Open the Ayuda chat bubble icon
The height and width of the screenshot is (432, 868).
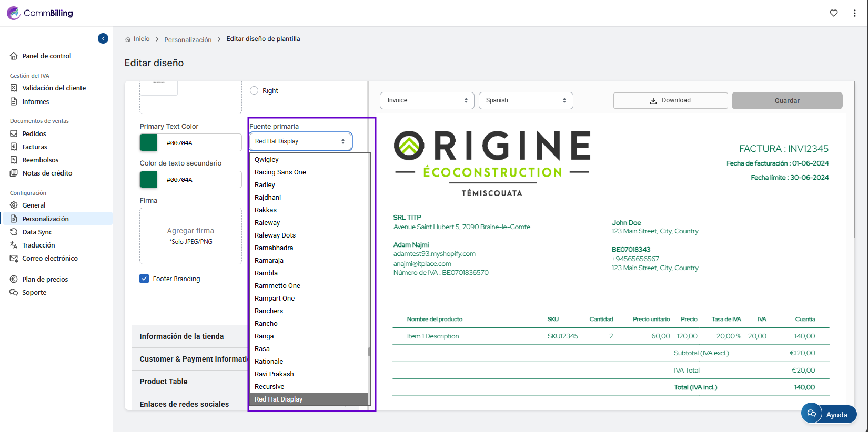coord(812,414)
